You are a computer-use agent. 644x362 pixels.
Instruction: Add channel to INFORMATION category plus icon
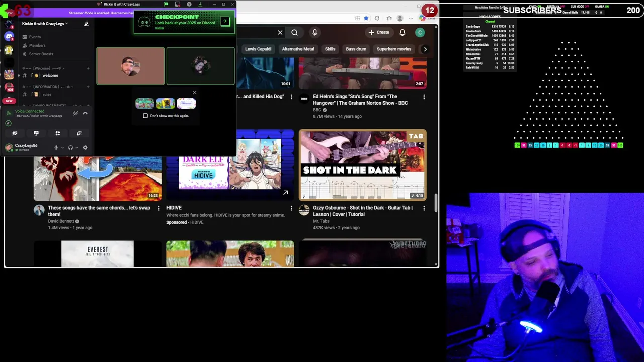coord(88,87)
